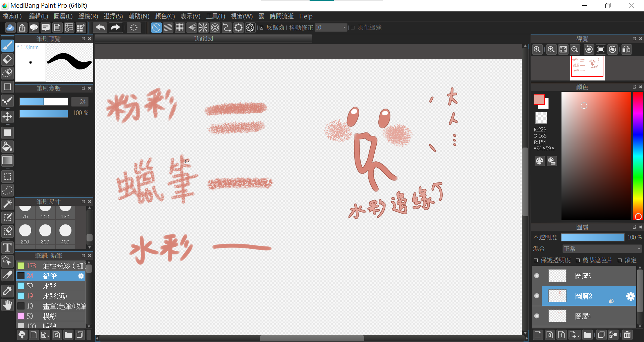Viewport: 644px width, 342px height.
Task: Enable concentric circle snap
Action: (215, 27)
